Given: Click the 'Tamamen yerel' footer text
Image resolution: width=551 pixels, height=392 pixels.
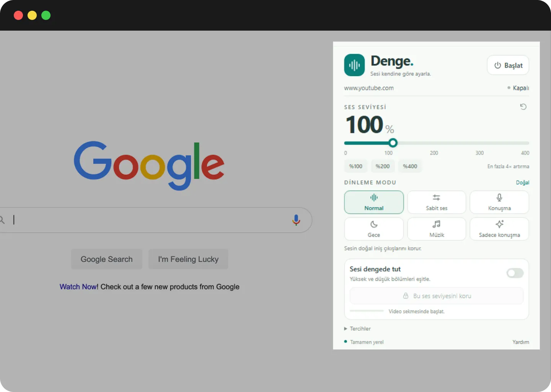Looking at the screenshot, I should click(x=367, y=342).
